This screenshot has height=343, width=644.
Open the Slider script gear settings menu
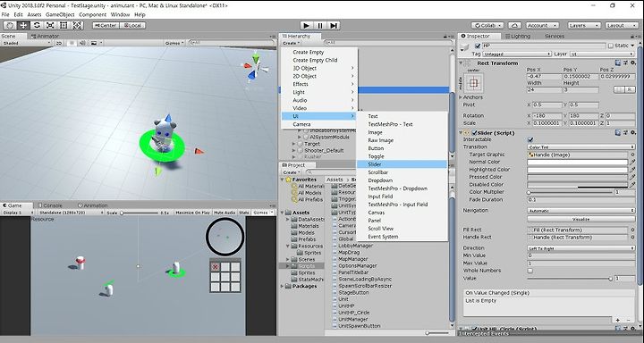click(633, 132)
